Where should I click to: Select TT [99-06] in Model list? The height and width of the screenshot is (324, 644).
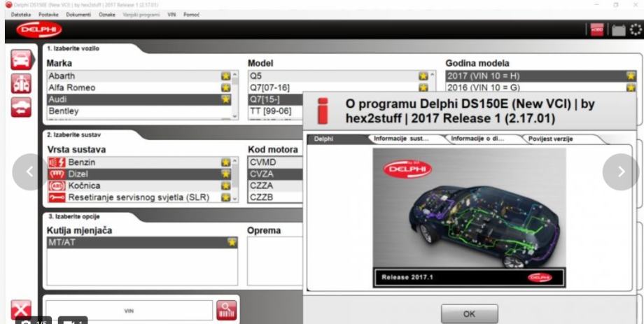(276, 111)
